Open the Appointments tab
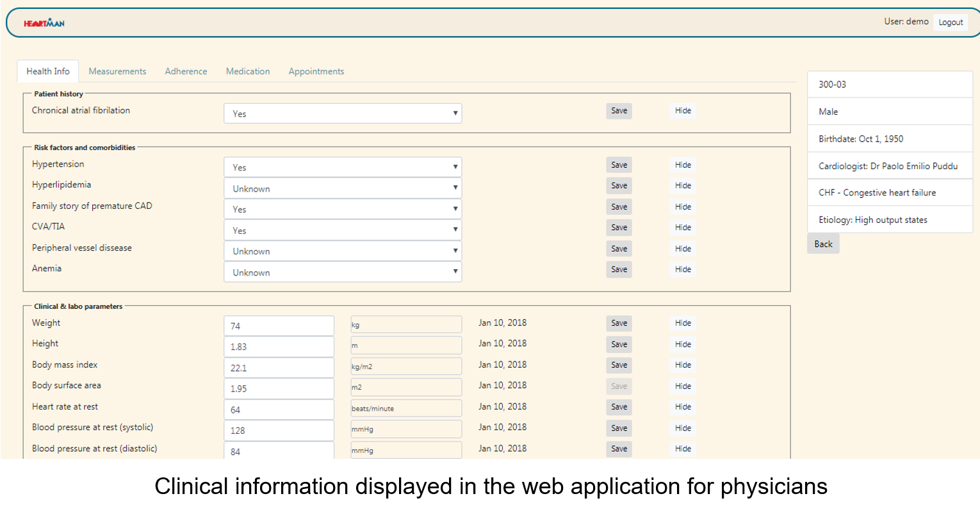Screen dimensions: 980x512 [x=316, y=71]
